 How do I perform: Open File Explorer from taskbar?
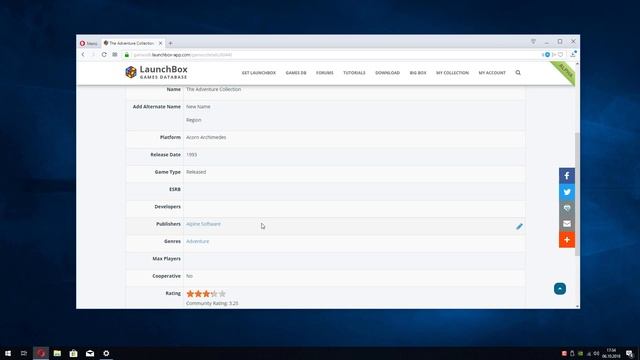(x=57, y=353)
